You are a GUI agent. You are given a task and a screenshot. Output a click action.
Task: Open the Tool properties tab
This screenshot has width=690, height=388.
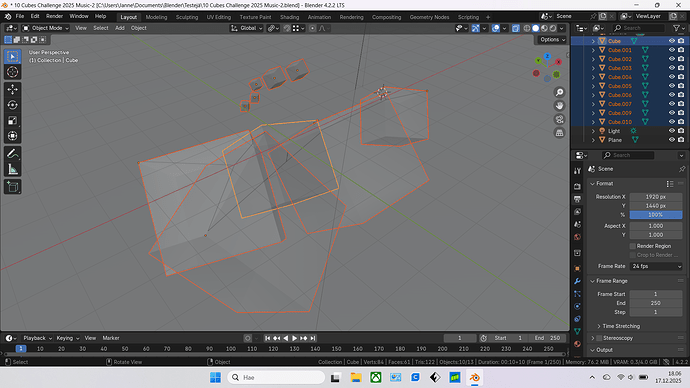(577, 171)
